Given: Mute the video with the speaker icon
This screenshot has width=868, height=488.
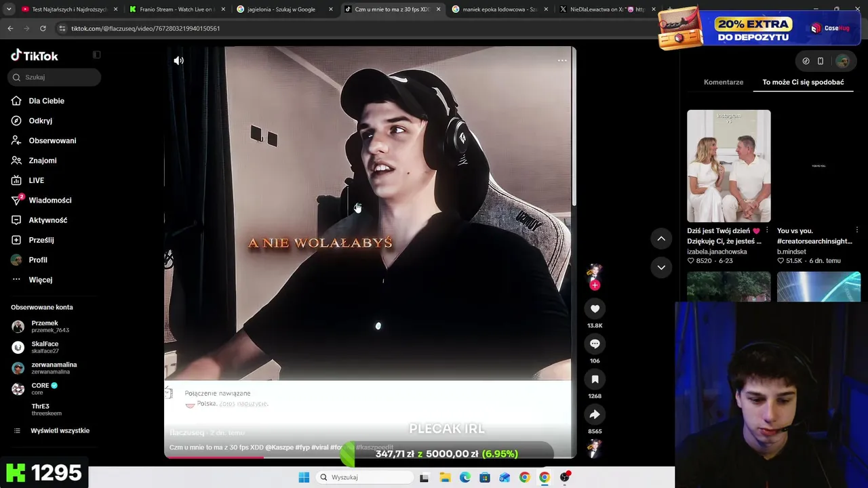Looking at the screenshot, I should pyautogui.click(x=178, y=60).
